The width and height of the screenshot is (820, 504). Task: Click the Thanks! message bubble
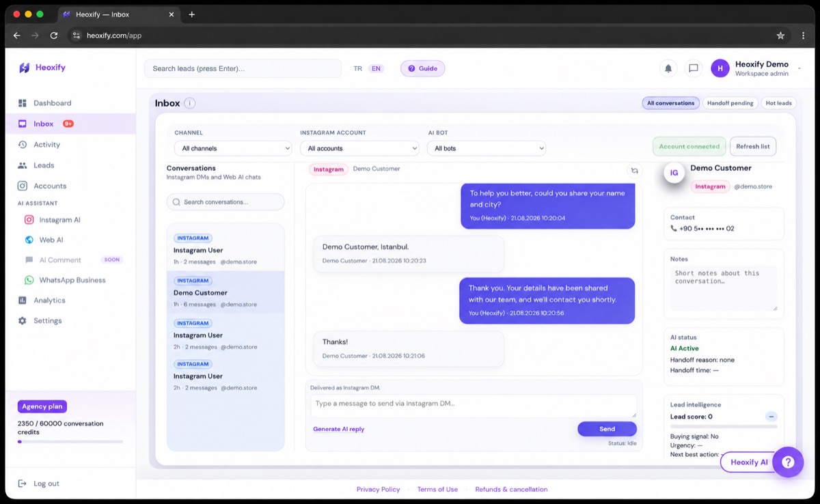point(409,348)
